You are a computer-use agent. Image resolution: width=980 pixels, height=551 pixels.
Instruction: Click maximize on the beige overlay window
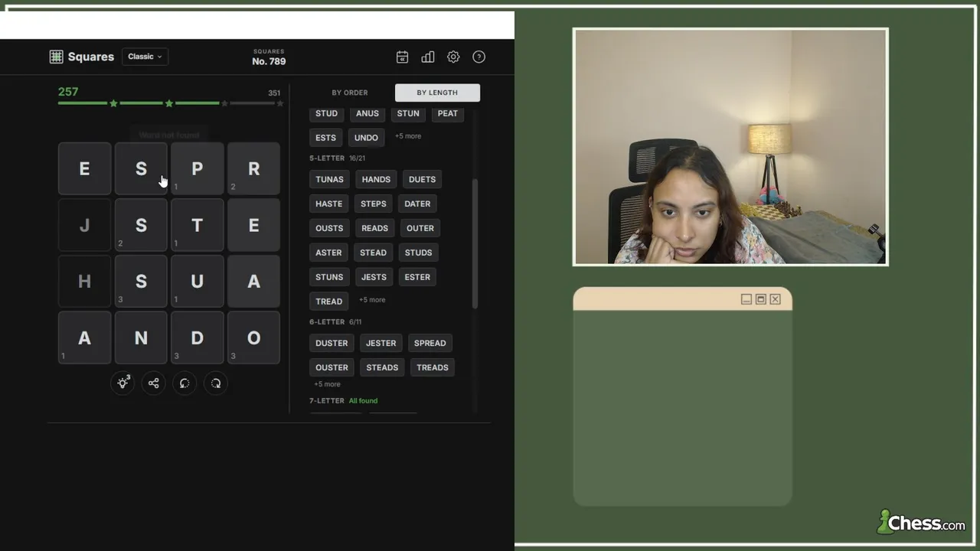761,299
